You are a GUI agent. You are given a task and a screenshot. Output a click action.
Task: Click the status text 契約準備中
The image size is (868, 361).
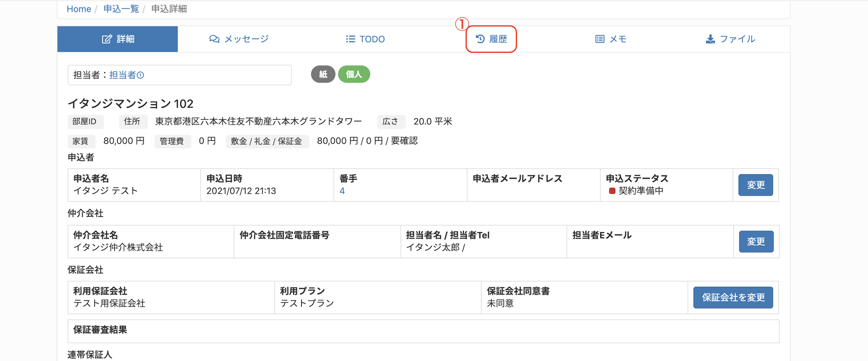click(641, 191)
